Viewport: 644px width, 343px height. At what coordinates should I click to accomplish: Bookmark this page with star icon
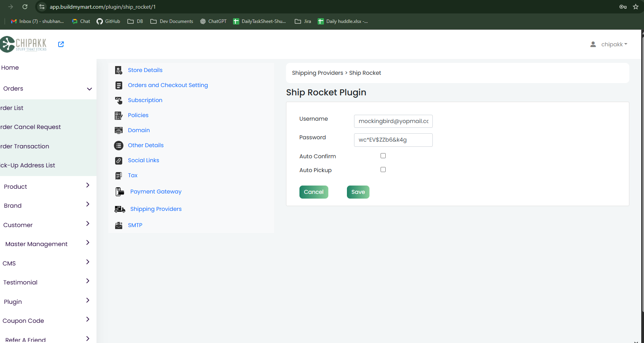point(636,7)
